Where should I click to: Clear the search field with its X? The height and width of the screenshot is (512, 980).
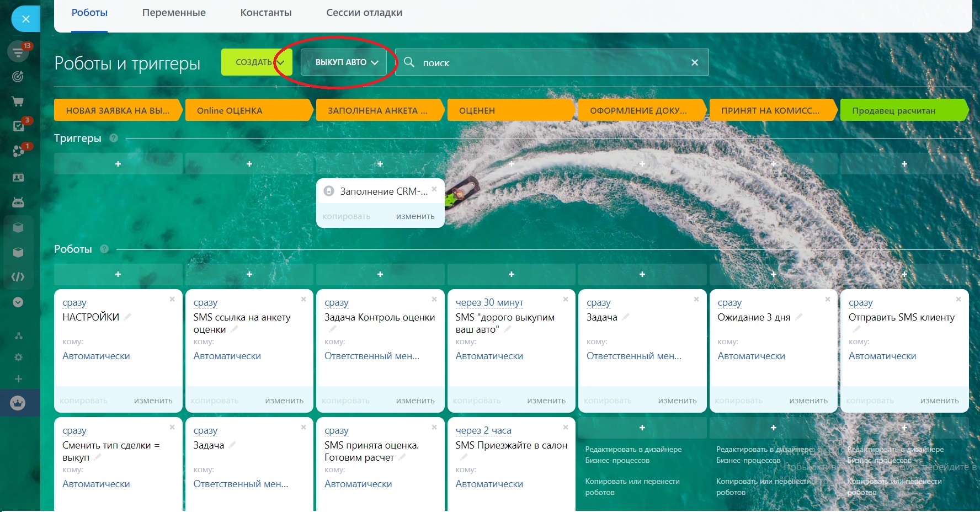[x=695, y=62]
